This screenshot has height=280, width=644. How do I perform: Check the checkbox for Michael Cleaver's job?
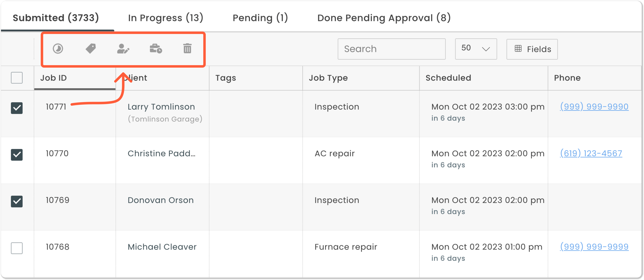tap(16, 248)
